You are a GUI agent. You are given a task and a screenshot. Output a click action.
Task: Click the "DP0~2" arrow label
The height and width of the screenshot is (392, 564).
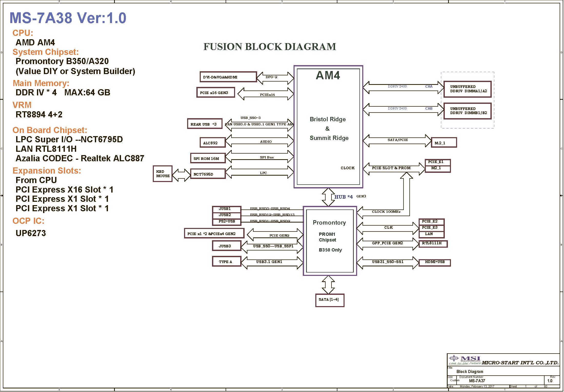(x=271, y=77)
